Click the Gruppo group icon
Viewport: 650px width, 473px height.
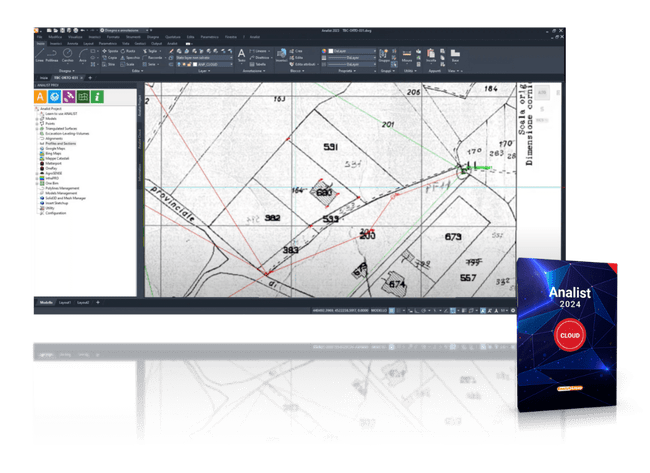(x=384, y=56)
